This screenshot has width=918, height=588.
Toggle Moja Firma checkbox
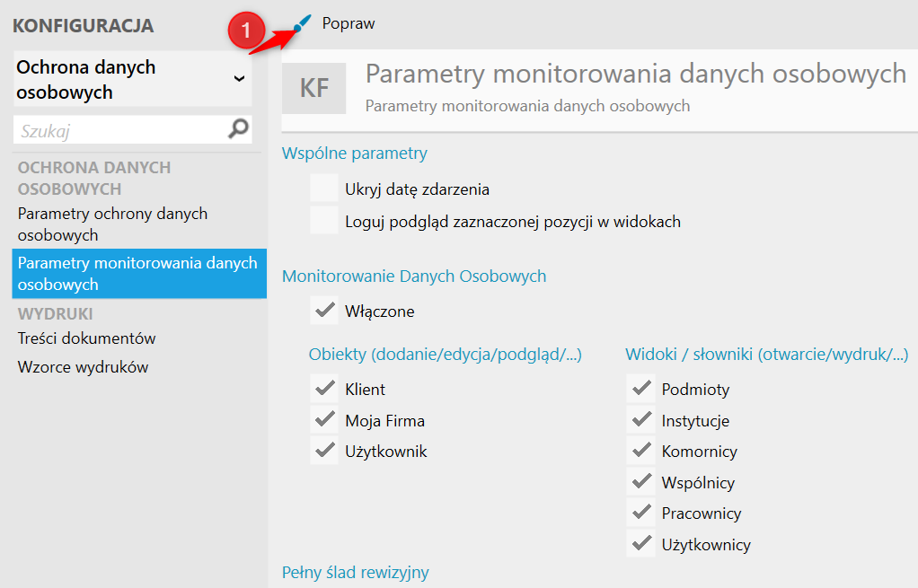click(323, 420)
